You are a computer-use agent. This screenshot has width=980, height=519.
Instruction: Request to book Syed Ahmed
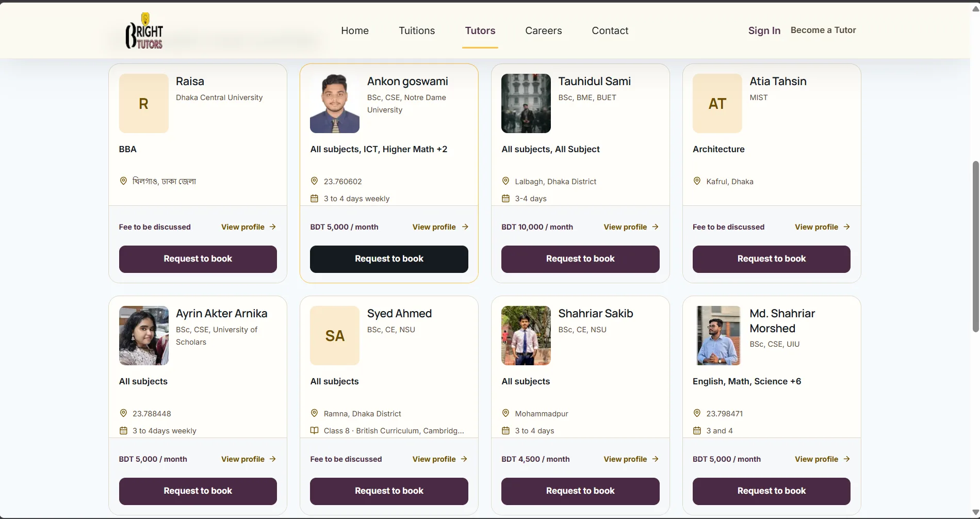[x=389, y=491]
